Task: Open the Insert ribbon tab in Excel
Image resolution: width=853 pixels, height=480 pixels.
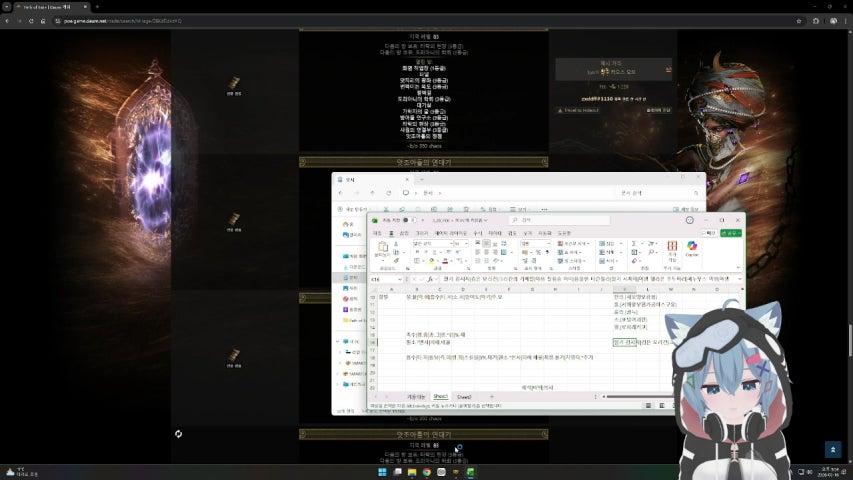Action: tap(406, 232)
